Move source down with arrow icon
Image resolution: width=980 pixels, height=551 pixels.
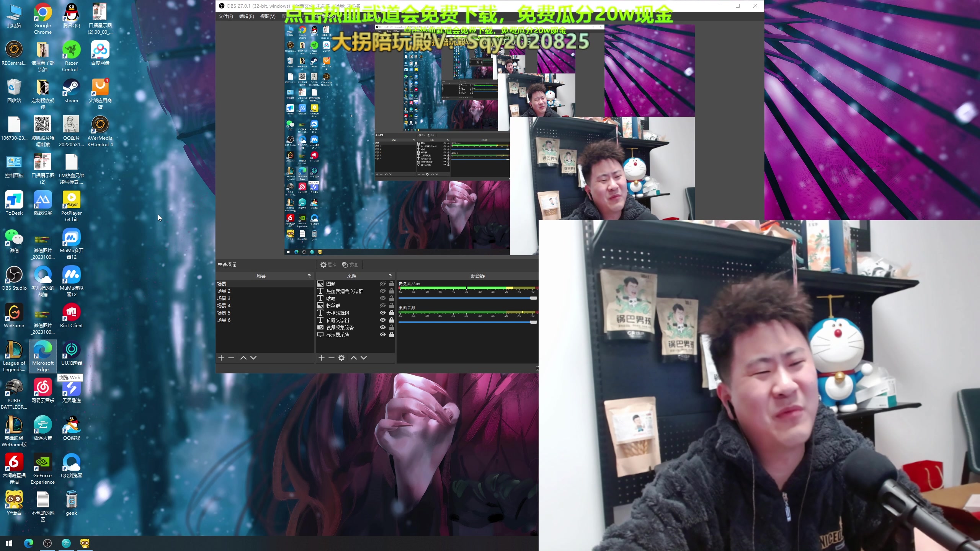point(364,358)
